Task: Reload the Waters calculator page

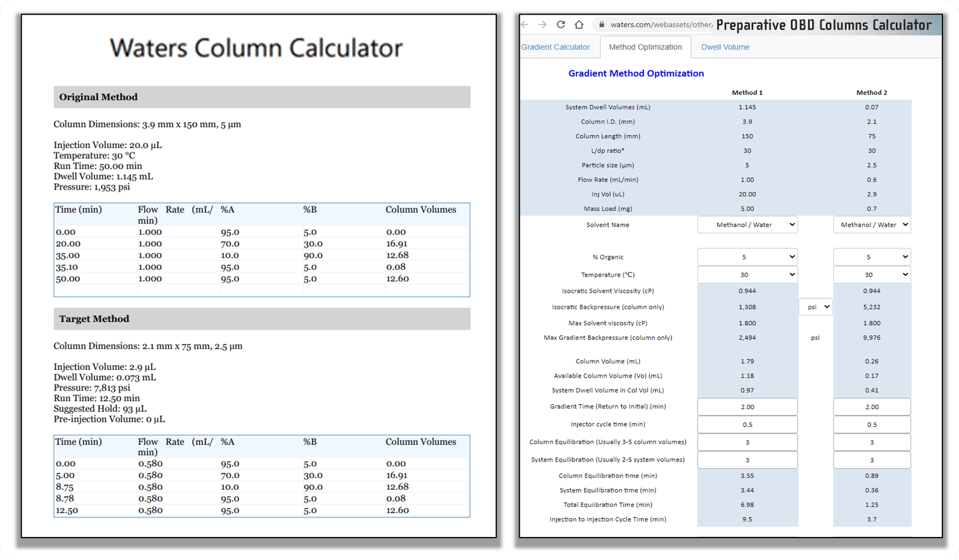Action: pyautogui.click(x=561, y=25)
